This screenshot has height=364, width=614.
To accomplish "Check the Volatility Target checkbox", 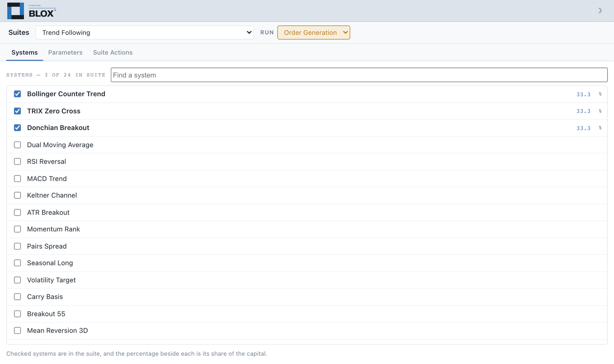I will [x=18, y=280].
